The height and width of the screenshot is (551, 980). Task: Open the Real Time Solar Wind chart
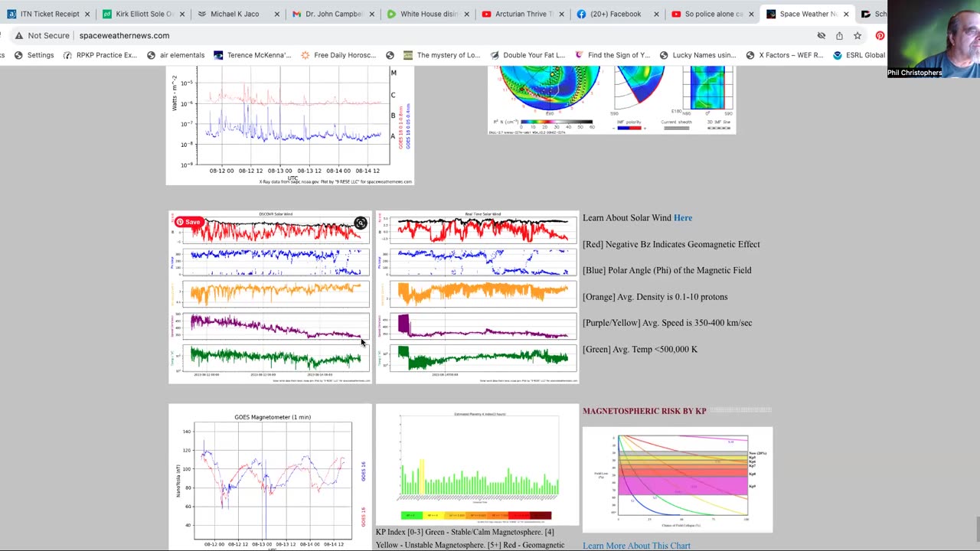[x=477, y=297]
